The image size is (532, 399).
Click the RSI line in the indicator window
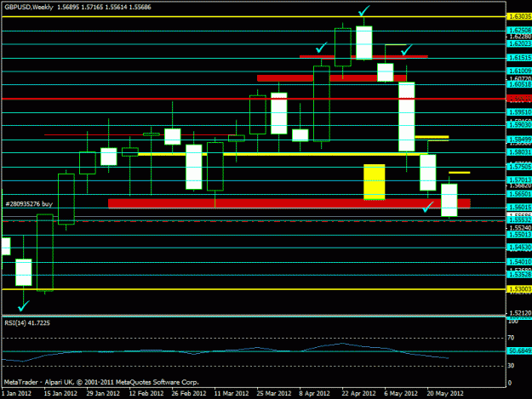pyautogui.click(x=226, y=352)
